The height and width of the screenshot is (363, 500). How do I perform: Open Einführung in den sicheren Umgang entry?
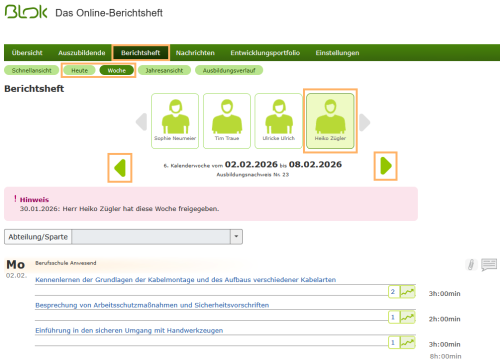pyautogui.click(x=129, y=330)
